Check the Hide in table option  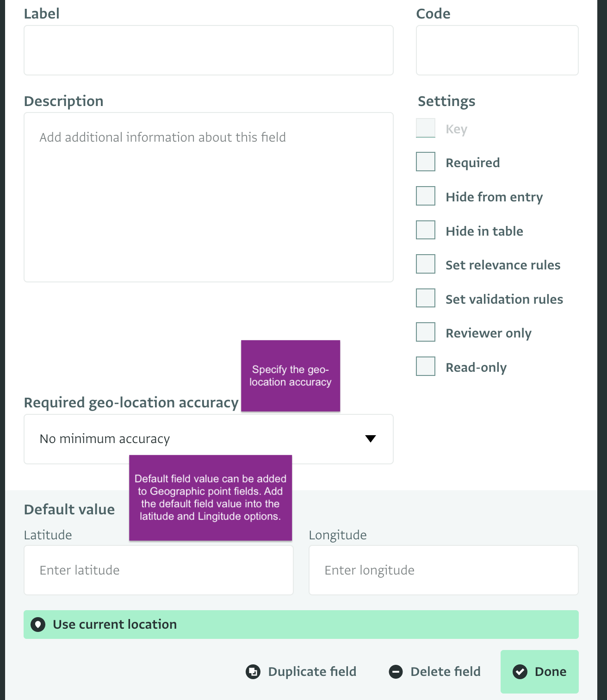[426, 230]
